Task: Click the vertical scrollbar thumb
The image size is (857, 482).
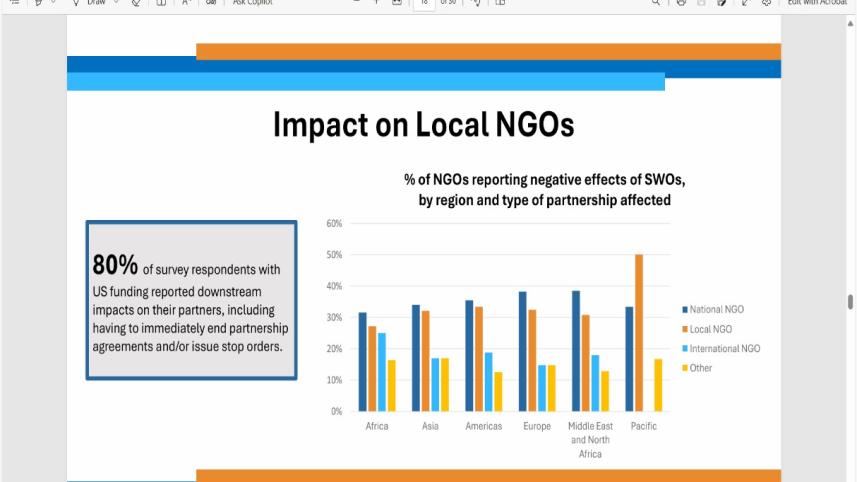Action: point(851,303)
